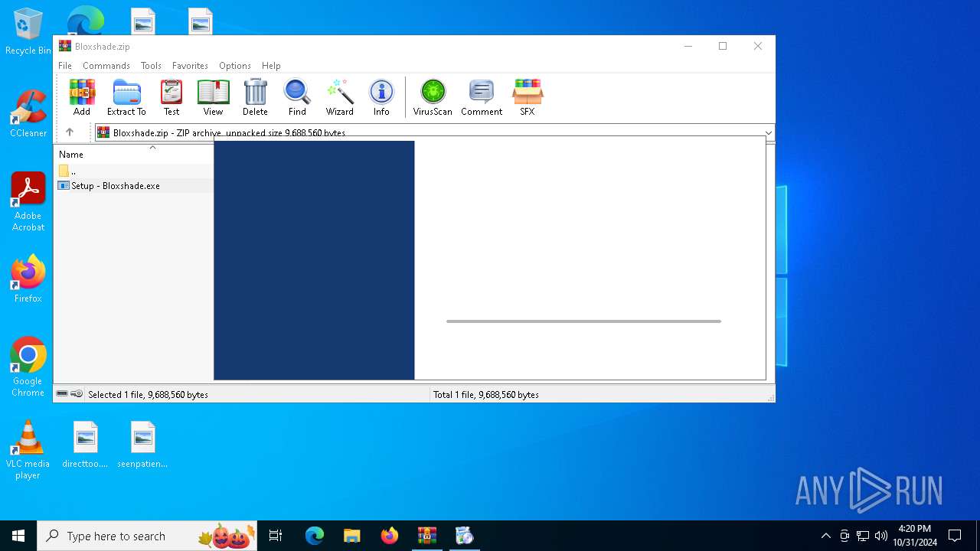The height and width of the screenshot is (551, 980).
Task: Switch to the installer app on the taskbar
Action: click(464, 536)
